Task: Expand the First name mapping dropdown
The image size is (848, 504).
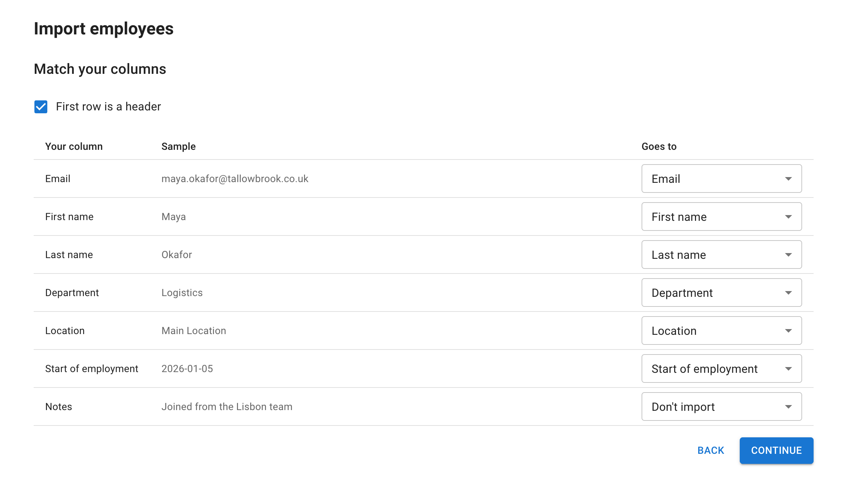Action: coord(721,217)
